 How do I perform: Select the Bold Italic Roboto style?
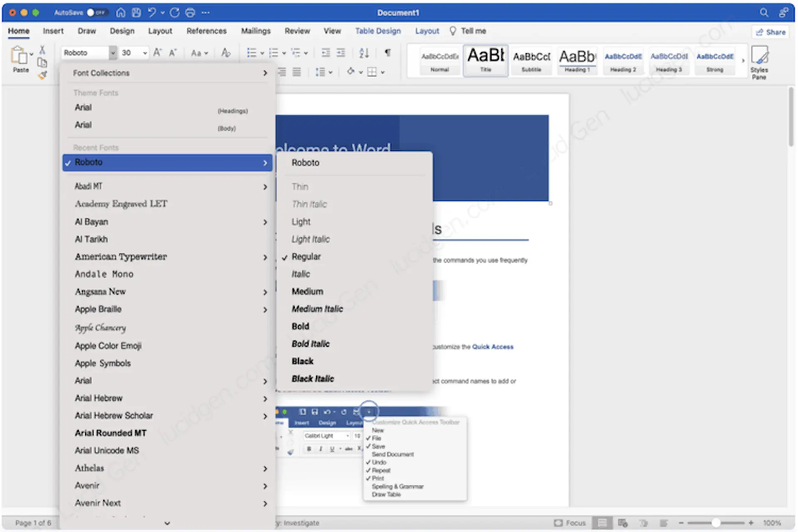click(x=355, y=344)
